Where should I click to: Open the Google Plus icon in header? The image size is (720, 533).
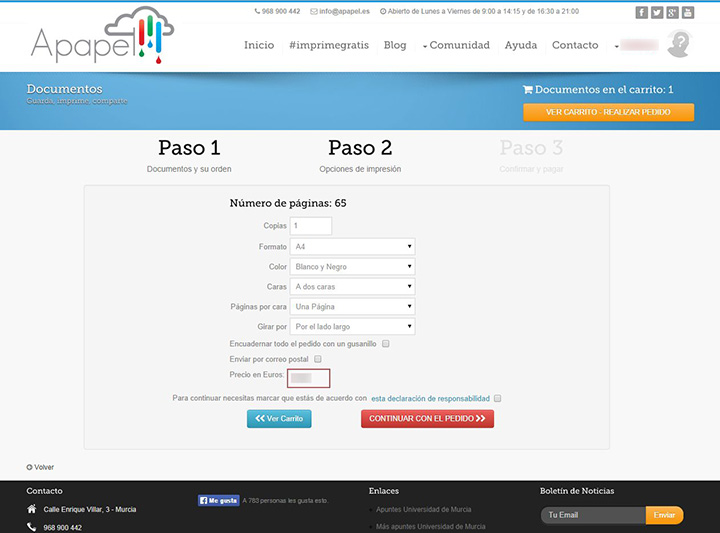pos(672,12)
